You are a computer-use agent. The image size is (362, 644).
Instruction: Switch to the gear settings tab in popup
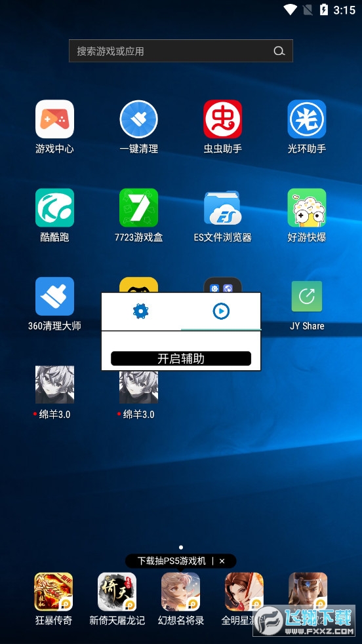[140, 311]
